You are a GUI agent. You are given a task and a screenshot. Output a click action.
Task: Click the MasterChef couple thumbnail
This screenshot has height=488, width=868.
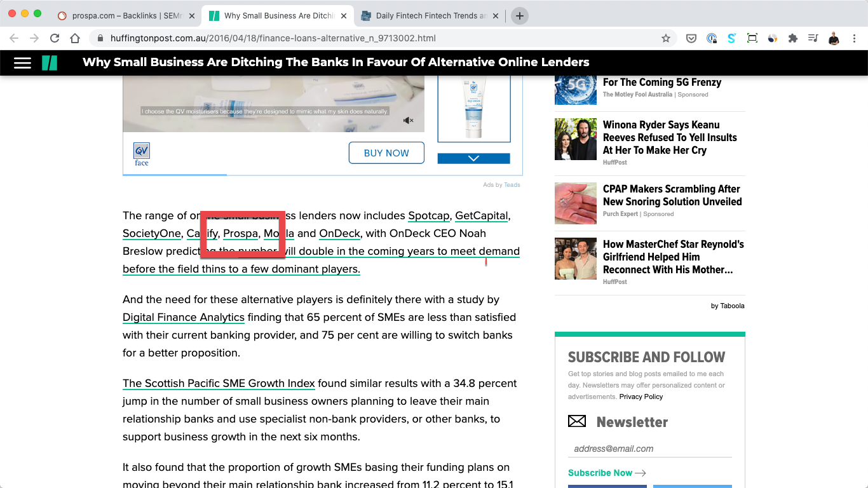point(576,259)
